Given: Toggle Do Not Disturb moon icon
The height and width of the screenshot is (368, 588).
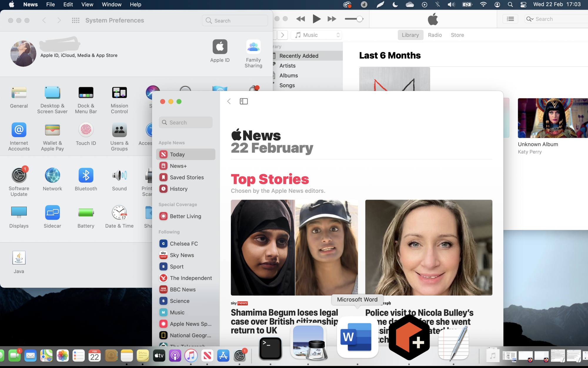Looking at the screenshot, I should coord(395,4).
